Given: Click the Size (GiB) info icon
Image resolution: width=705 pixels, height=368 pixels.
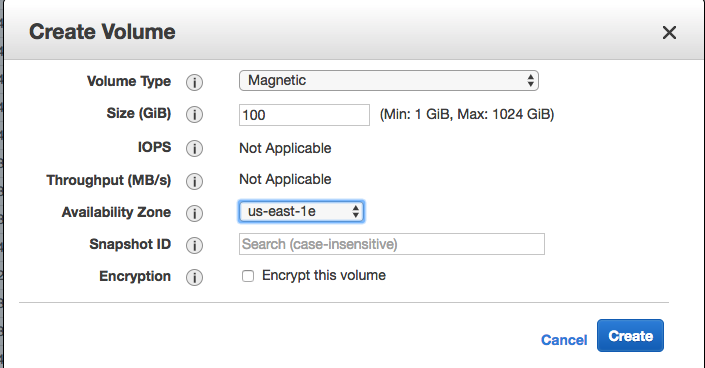Looking at the screenshot, I should [x=194, y=115].
